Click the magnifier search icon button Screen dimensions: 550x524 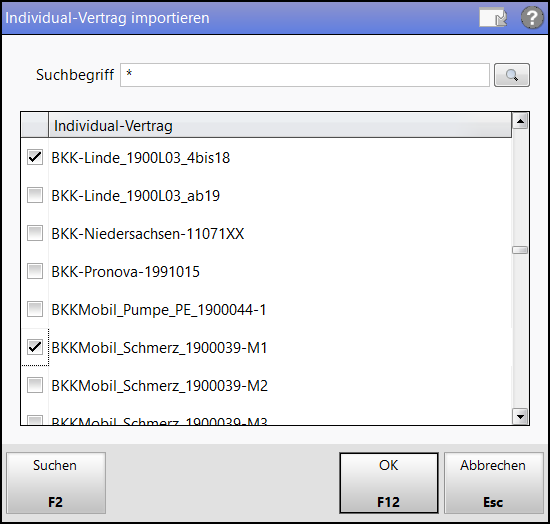pos(511,75)
